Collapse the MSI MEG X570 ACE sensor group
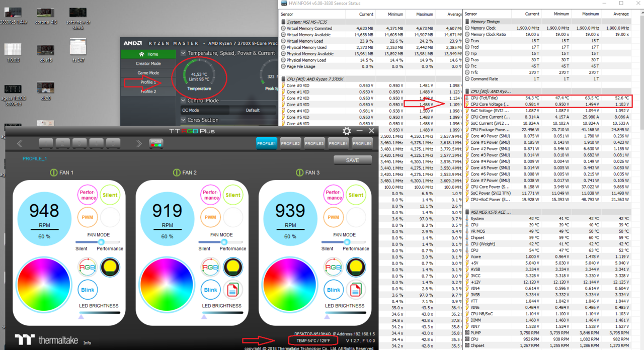644x350 pixels. (467, 212)
